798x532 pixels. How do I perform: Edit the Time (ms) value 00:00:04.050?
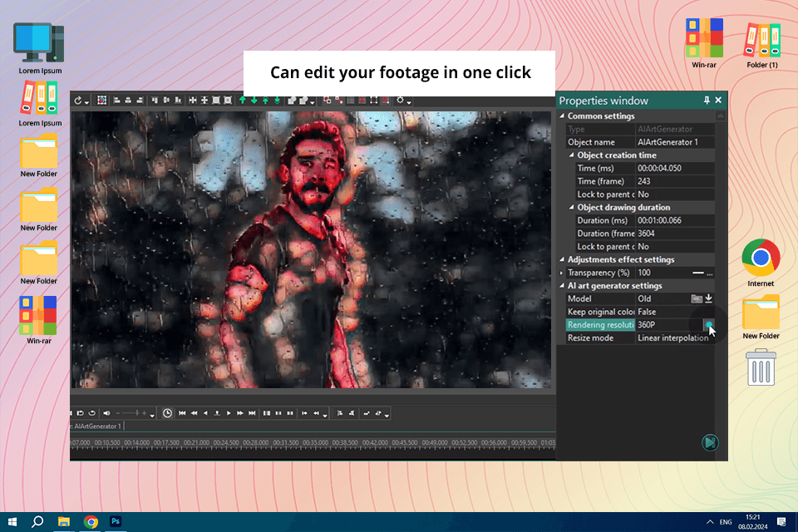[x=675, y=168]
